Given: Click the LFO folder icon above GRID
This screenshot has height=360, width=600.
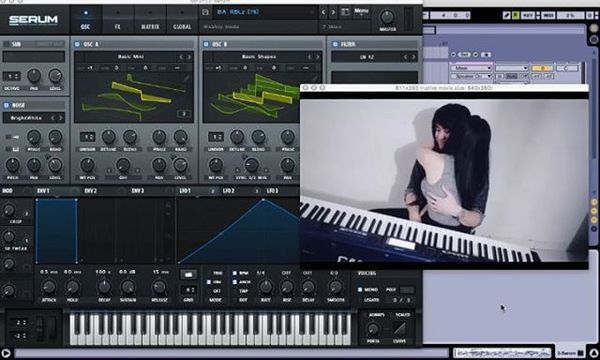Looking at the screenshot, I should click(x=188, y=274).
